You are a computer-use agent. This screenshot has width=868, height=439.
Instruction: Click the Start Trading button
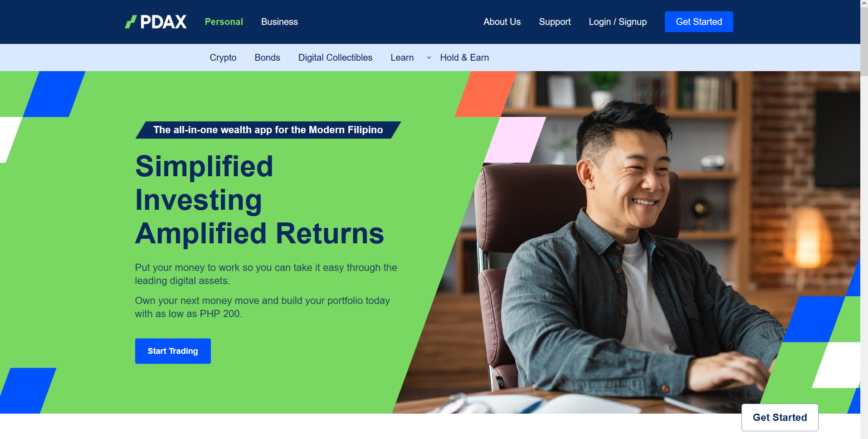pos(173,351)
